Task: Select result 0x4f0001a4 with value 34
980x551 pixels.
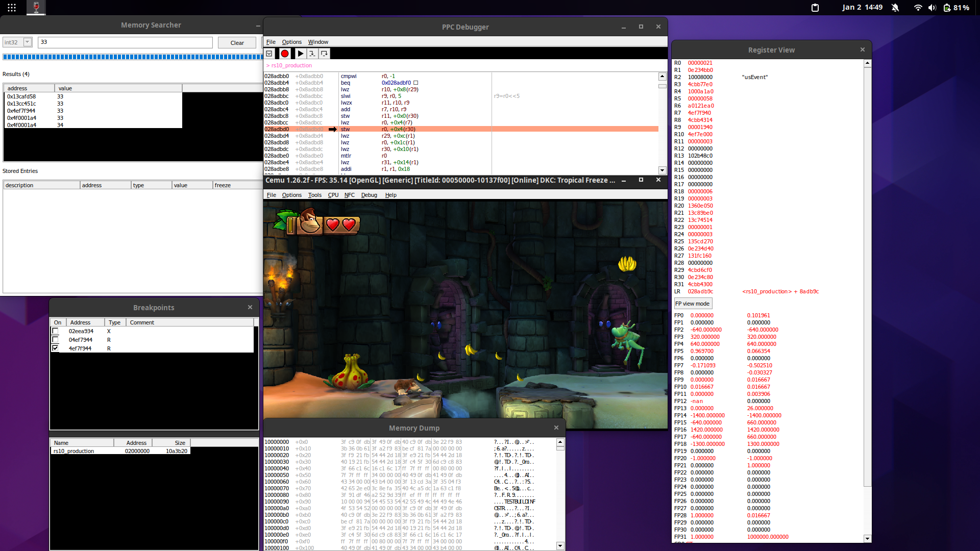Action: (x=93, y=125)
